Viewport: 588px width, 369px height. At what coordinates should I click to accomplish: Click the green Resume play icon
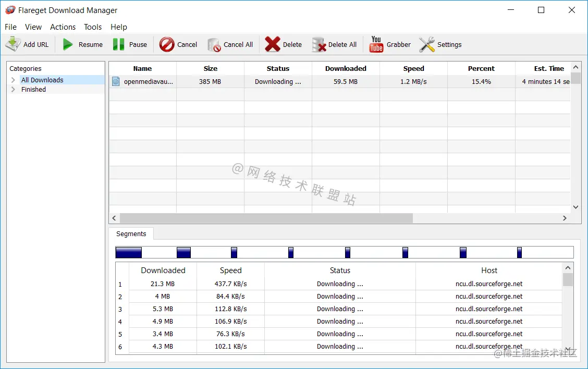click(x=67, y=44)
